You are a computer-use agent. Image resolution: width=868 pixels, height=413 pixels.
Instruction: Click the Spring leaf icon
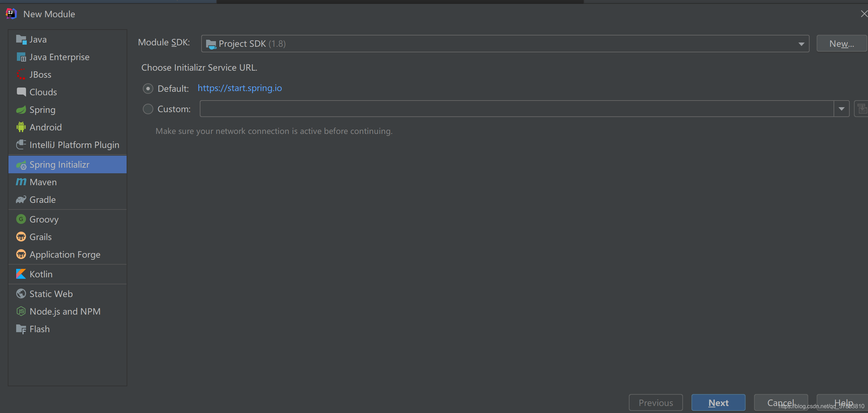tap(21, 109)
